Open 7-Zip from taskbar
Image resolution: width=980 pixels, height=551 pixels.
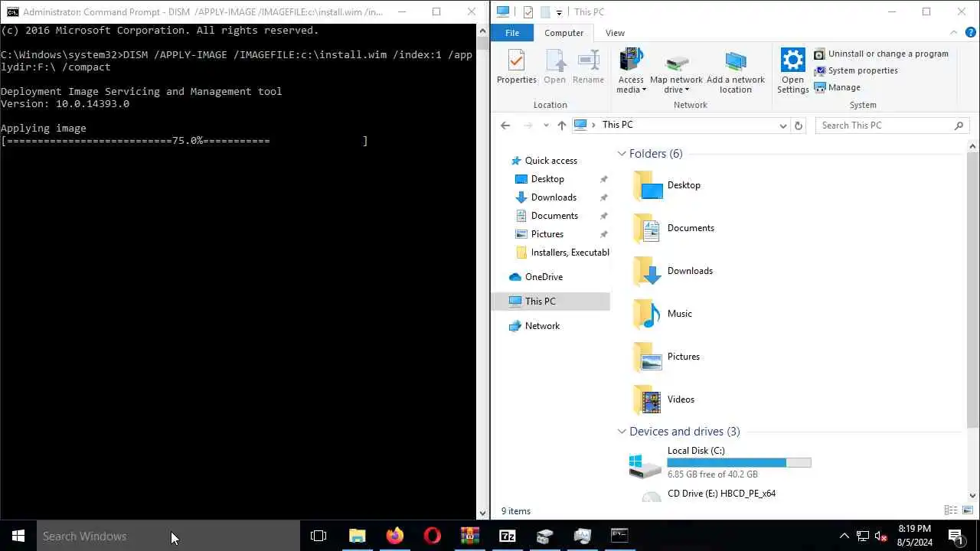pos(508,536)
